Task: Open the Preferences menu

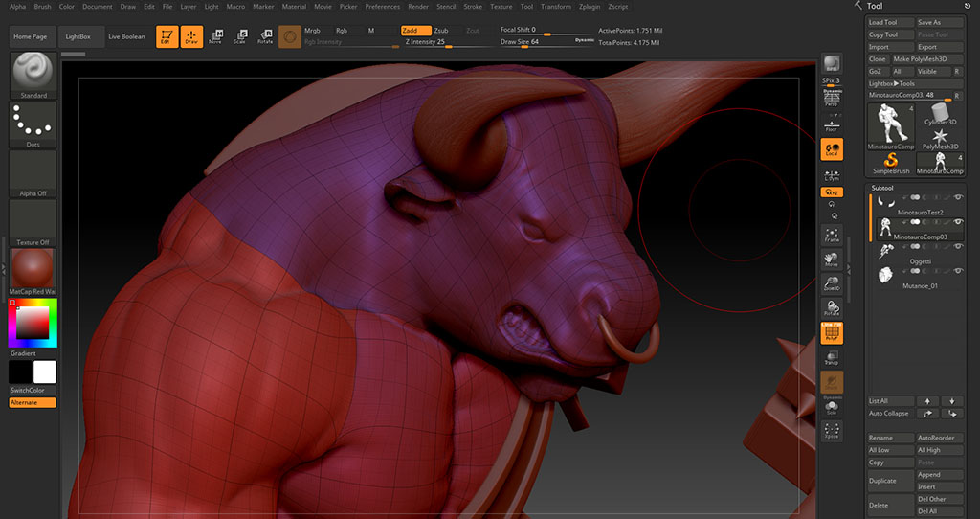Action: pyautogui.click(x=383, y=7)
